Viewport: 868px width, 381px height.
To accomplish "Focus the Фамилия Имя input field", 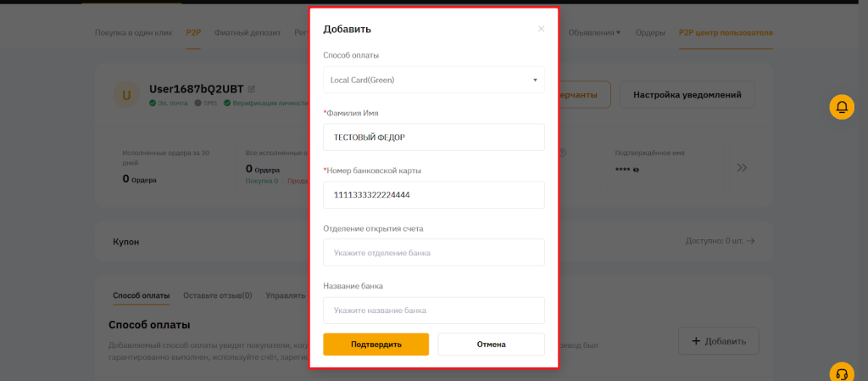I will click(433, 137).
